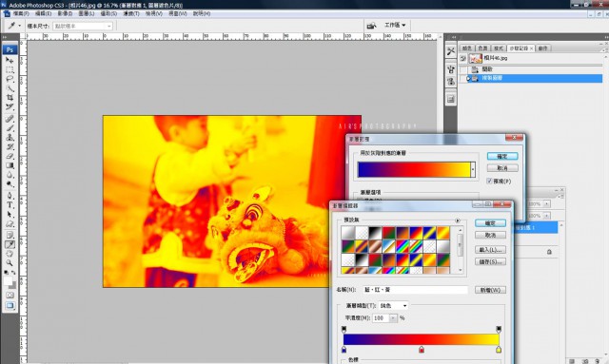Image resolution: width=609 pixels, height=364 pixels.
Task: Open the Layers panel fill 100% arrow
Action: click(546, 216)
